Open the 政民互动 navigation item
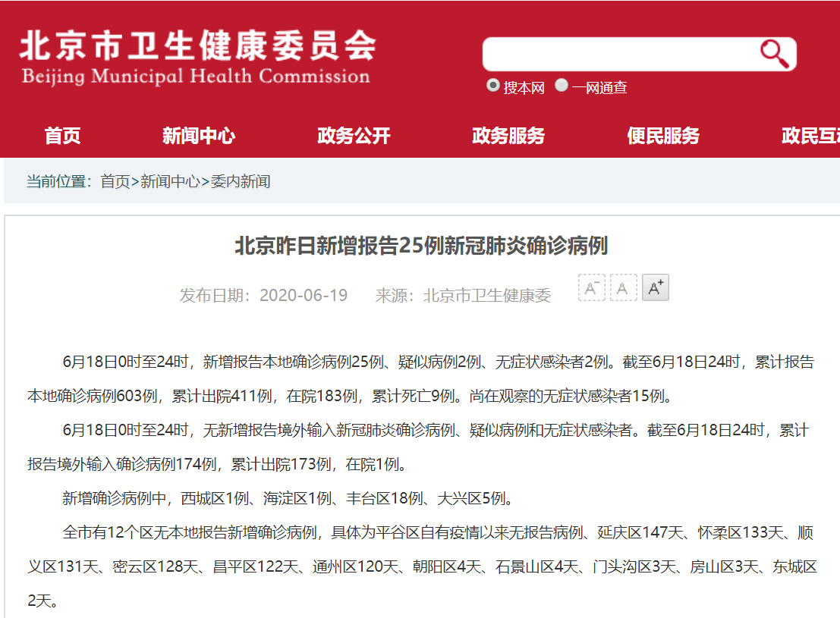The image size is (840, 618). click(x=812, y=136)
